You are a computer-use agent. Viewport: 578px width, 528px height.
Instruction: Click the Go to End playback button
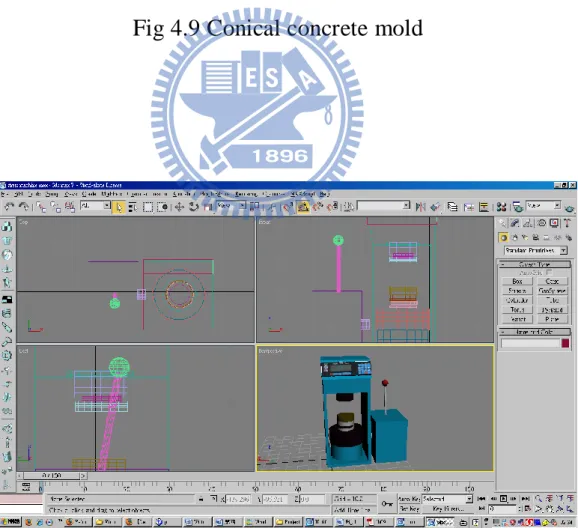(525, 499)
